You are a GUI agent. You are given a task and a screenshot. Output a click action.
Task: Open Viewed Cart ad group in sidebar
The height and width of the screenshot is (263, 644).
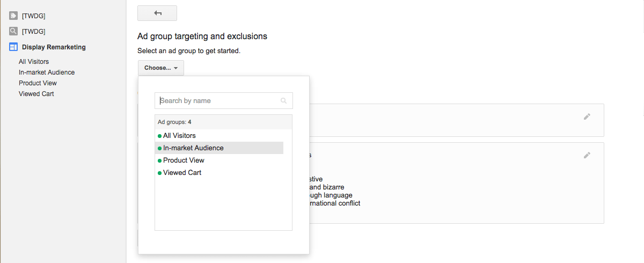click(x=36, y=94)
